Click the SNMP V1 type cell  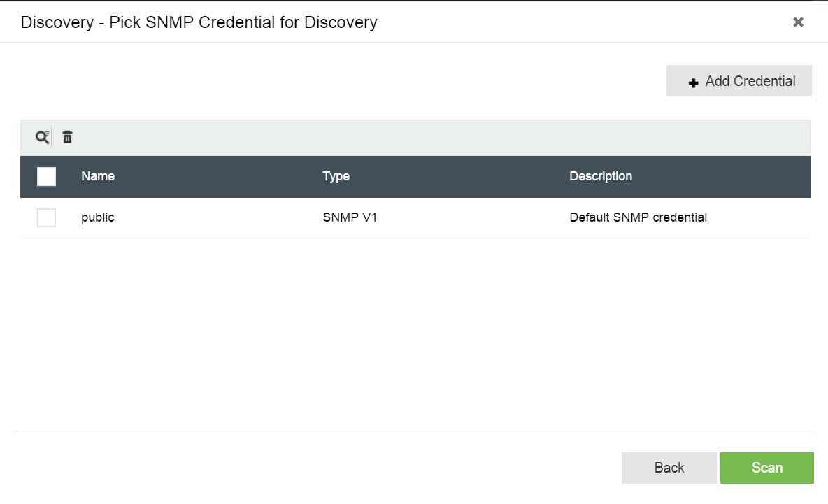350,217
